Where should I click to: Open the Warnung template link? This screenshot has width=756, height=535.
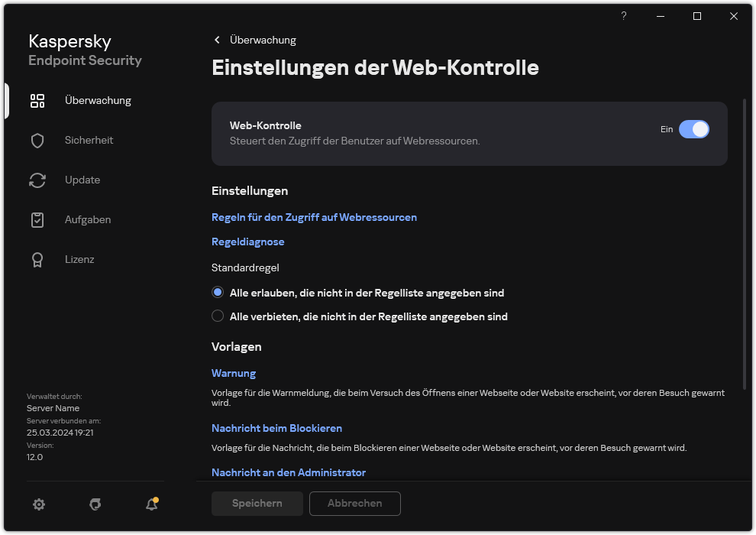(233, 373)
